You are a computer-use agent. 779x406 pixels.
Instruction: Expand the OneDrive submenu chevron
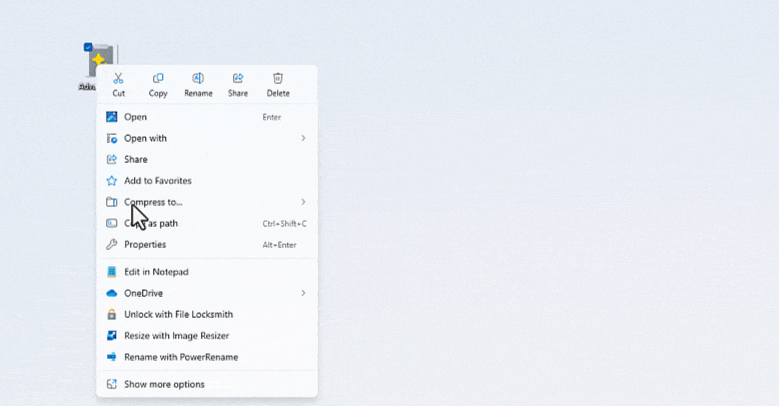point(303,293)
